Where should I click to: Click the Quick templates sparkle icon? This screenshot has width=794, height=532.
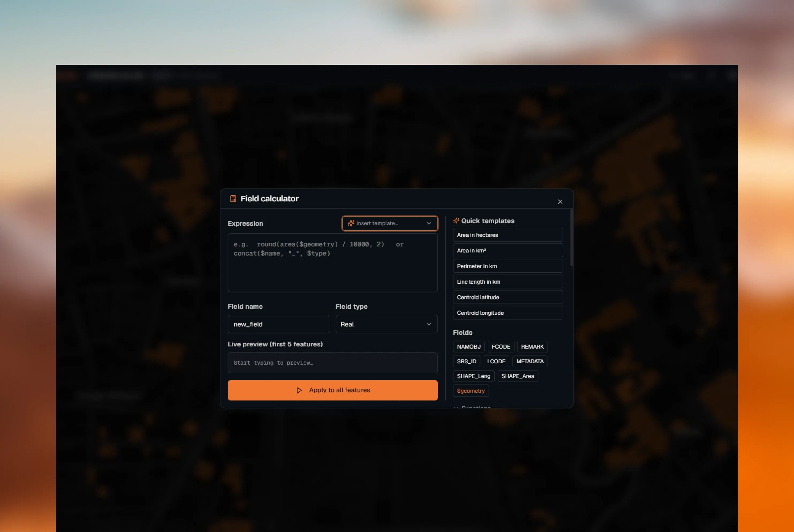point(456,221)
